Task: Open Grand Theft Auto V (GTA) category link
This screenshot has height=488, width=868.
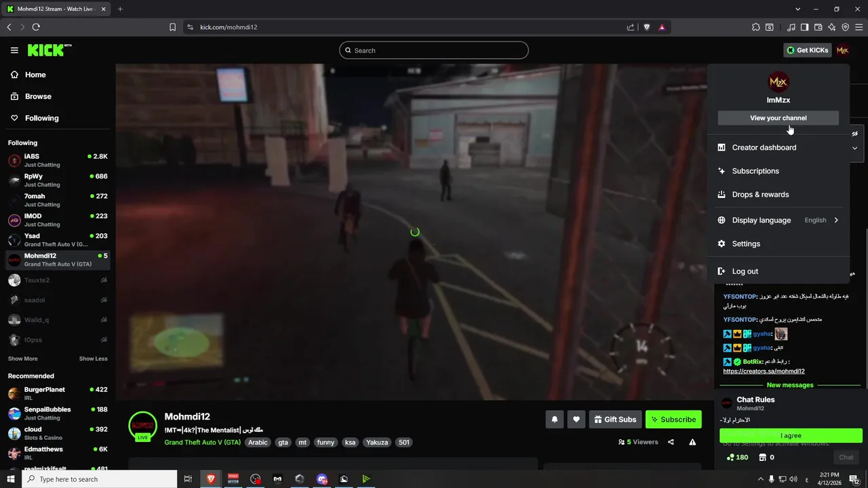Action: [202, 443]
